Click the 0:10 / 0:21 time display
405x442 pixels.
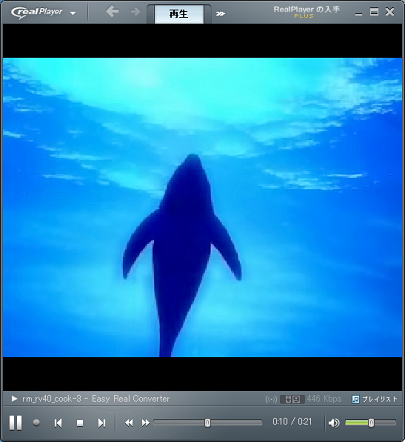tap(292, 422)
